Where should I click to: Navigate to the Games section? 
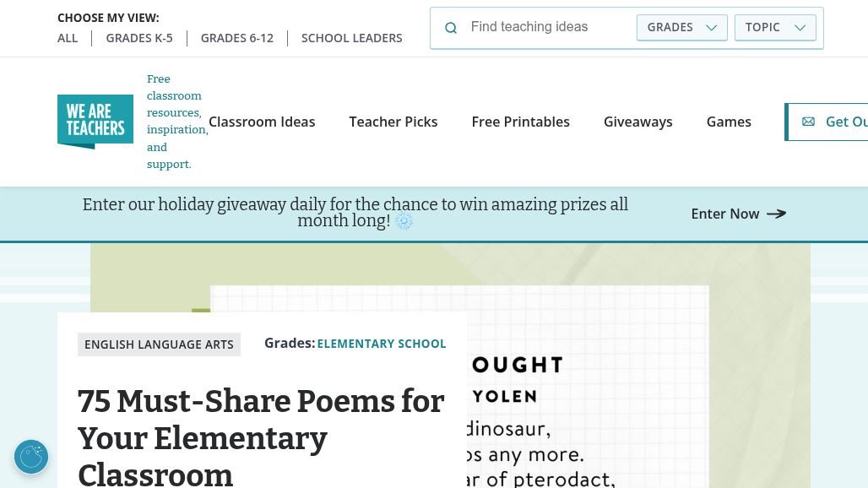(x=729, y=122)
